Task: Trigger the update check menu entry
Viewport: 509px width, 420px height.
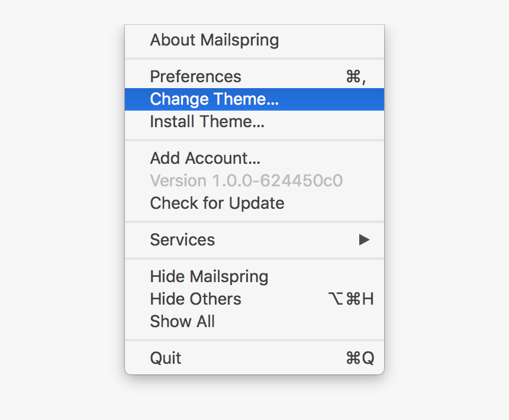Action: click(x=217, y=203)
